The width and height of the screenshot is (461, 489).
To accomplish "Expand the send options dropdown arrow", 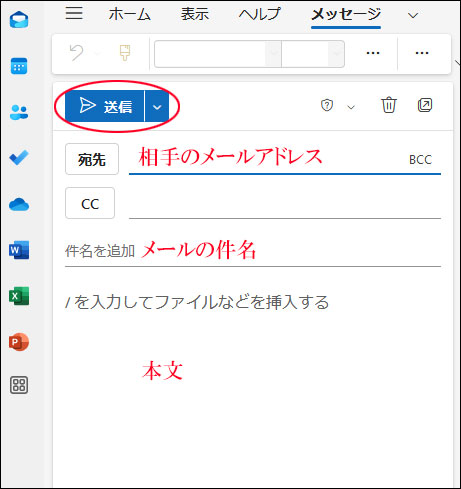I will pos(157,106).
